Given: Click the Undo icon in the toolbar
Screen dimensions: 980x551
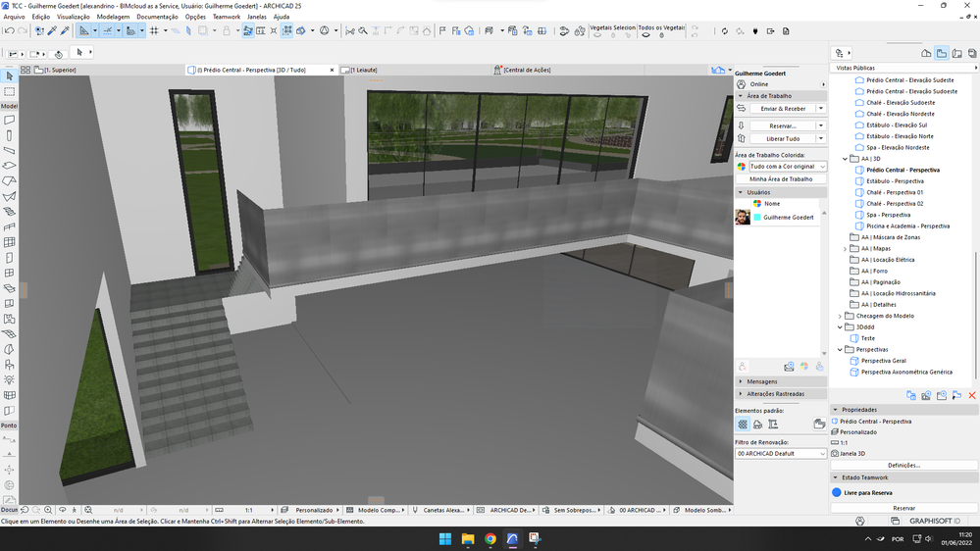Looking at the screenshot, I should (x=9, y=31).
